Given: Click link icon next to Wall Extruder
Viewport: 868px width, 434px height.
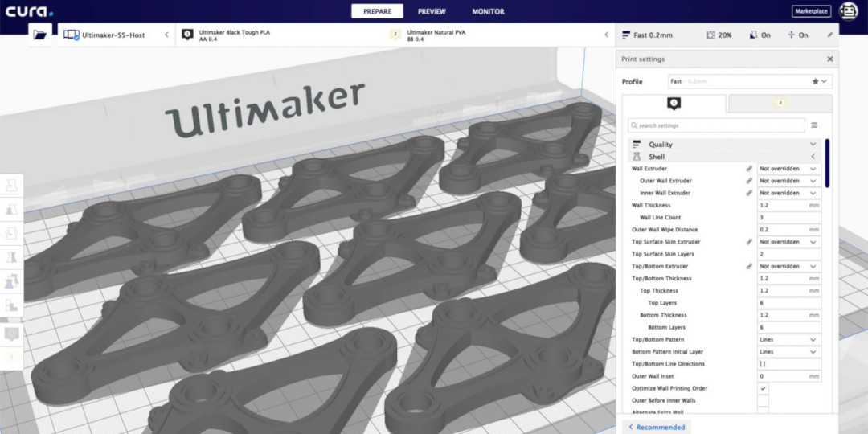Looking at the screenshot, I should (749, 168).
